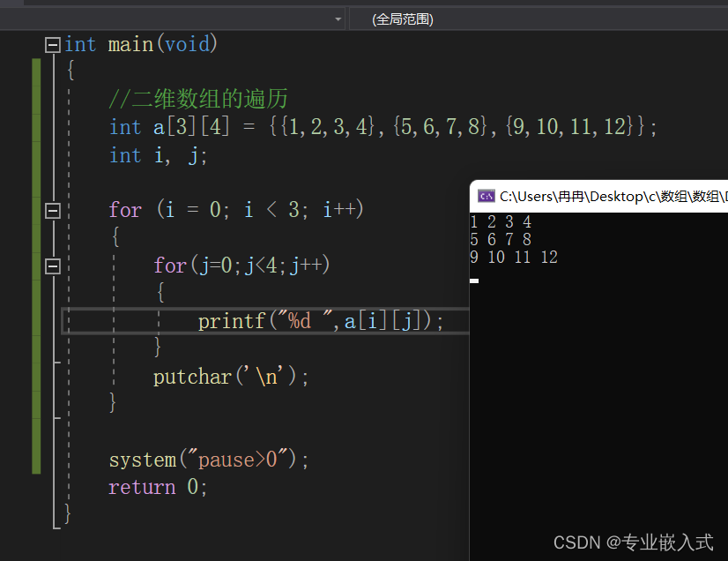Click the 'return 0;' statement
Viewport: 728px width, 561px height.
click(158, 487)
